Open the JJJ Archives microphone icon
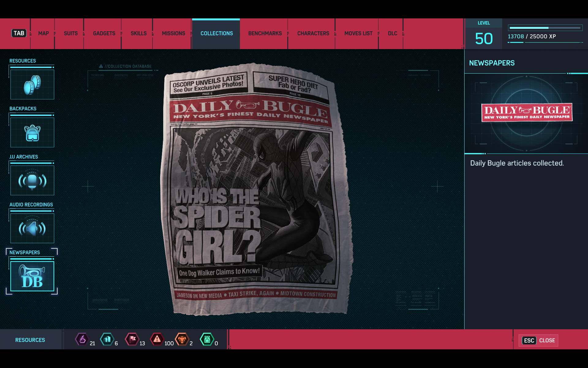Image resolution: width=588 pixels, height=368 pixels. [x=32, y=180]
